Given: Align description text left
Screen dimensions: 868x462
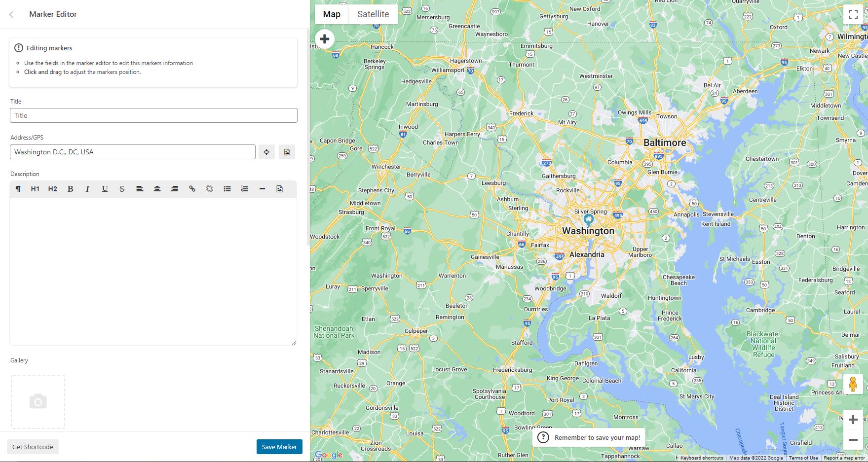Looking at the screenshot, I should click(140, 189).
